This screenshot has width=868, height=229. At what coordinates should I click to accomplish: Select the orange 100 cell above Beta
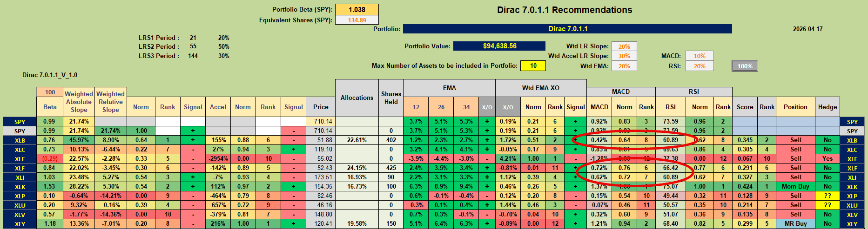tap(50, 92)
